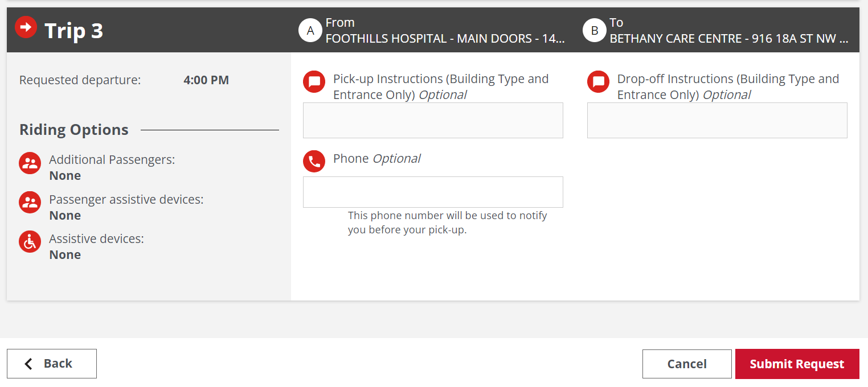
Task: Click the circled A From marker
Action: pyautogui.click(x=310, y=30)
